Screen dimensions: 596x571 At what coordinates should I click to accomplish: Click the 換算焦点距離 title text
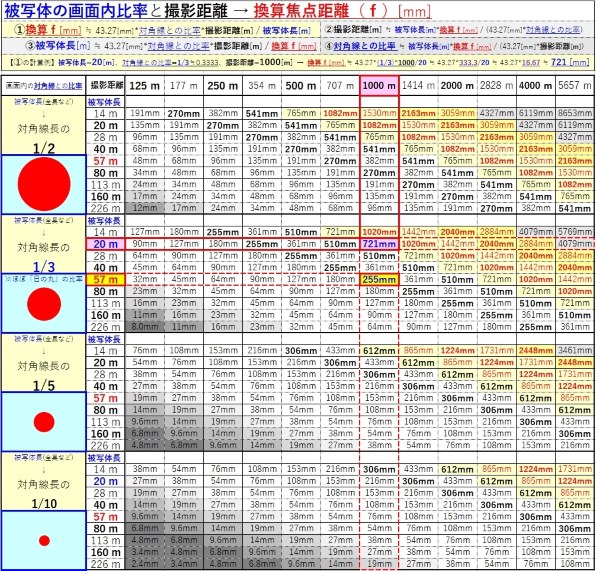point(301,11)
